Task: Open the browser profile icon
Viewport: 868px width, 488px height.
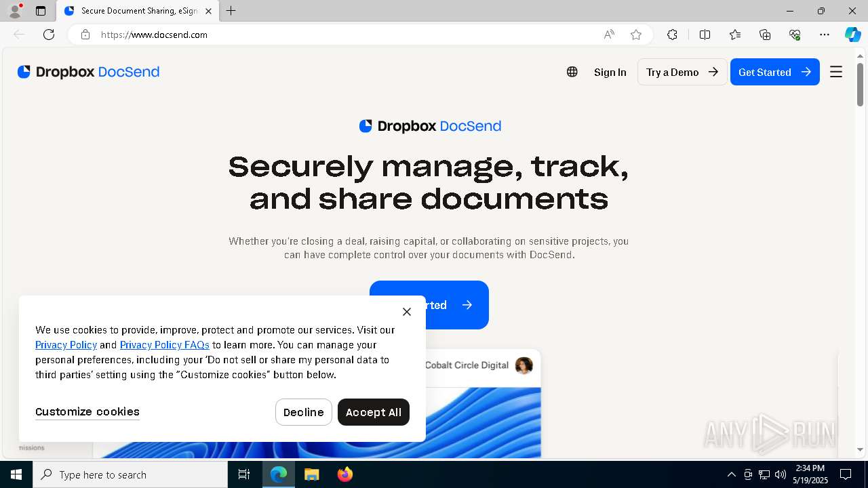Action: tap(15, 11)
